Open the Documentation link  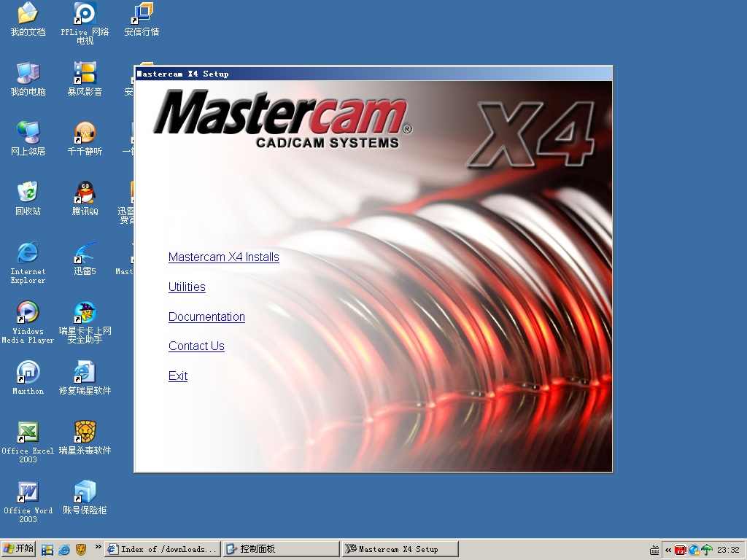pyautogui.click(x=206, y=317)
